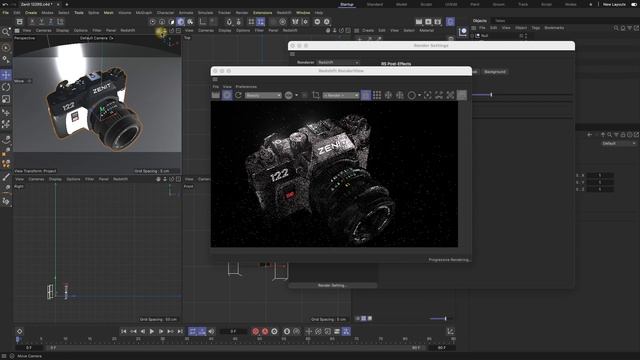Image resolution: width=640 pixels, height=360 pixels.
Task: Click the RenderView hamburger menu icon
Action: tap(215, 79)
